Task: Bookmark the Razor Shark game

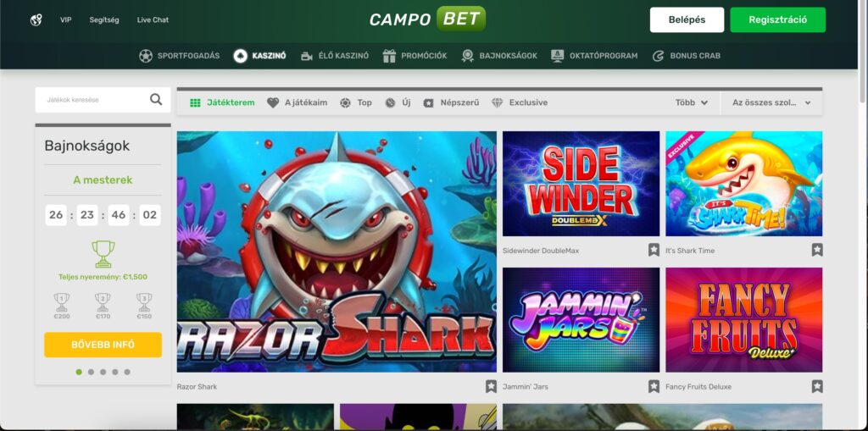Action: point(491,386)
